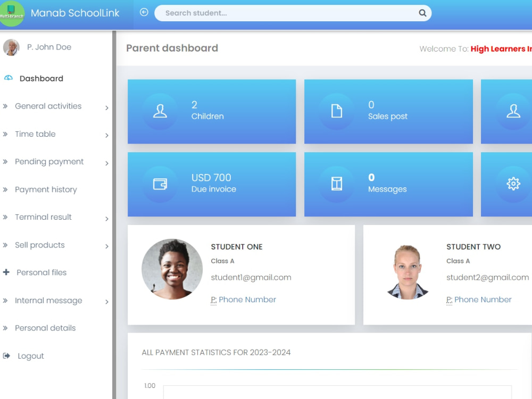Expand General activities submenu arrow
The image size is (532, 399).
(x=107, y=108)
